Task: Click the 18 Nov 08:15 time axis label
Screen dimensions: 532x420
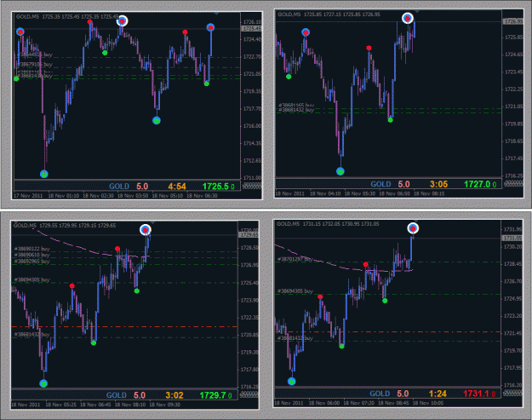Action: point(429,193)
